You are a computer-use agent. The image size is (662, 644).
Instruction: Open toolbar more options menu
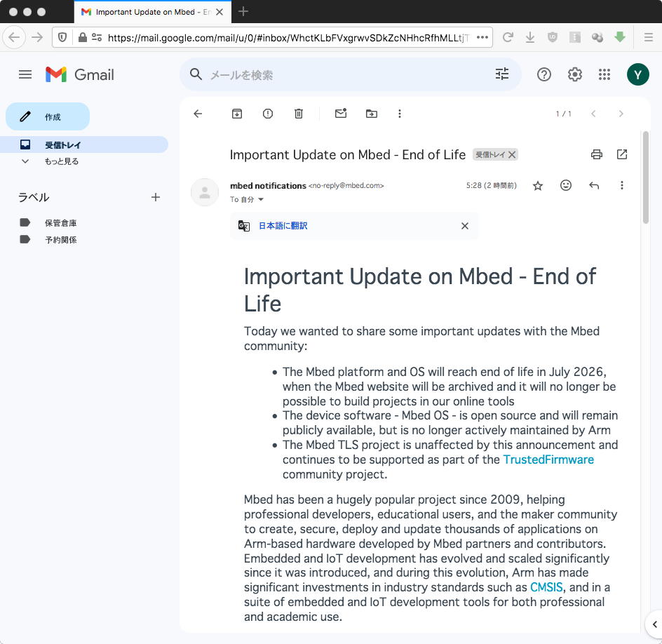pyautogui.click(x=400, y=114)
